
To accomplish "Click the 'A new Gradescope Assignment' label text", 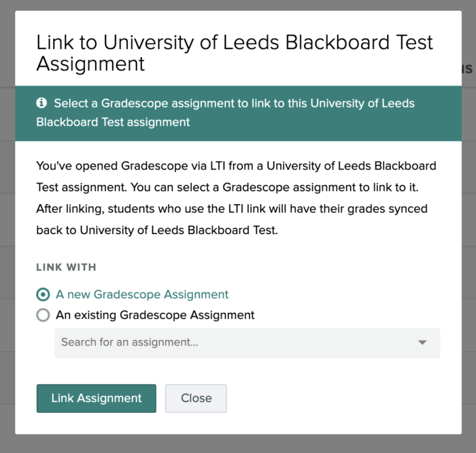I will tap(142, 295).
